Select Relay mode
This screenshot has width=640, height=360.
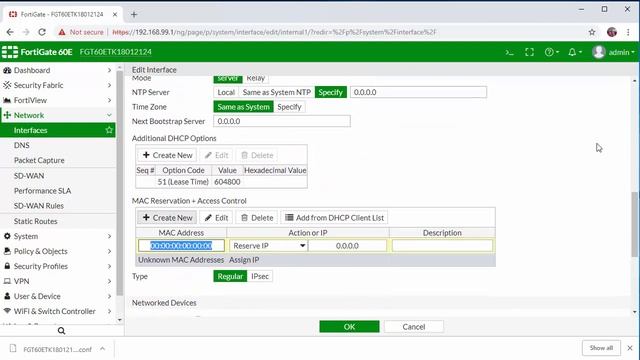[256, 78]
